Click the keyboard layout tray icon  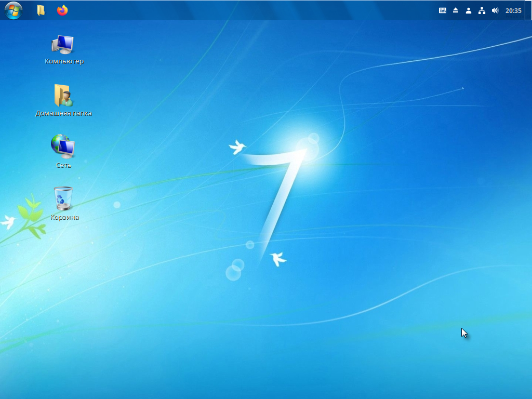[x=443, y=10]
